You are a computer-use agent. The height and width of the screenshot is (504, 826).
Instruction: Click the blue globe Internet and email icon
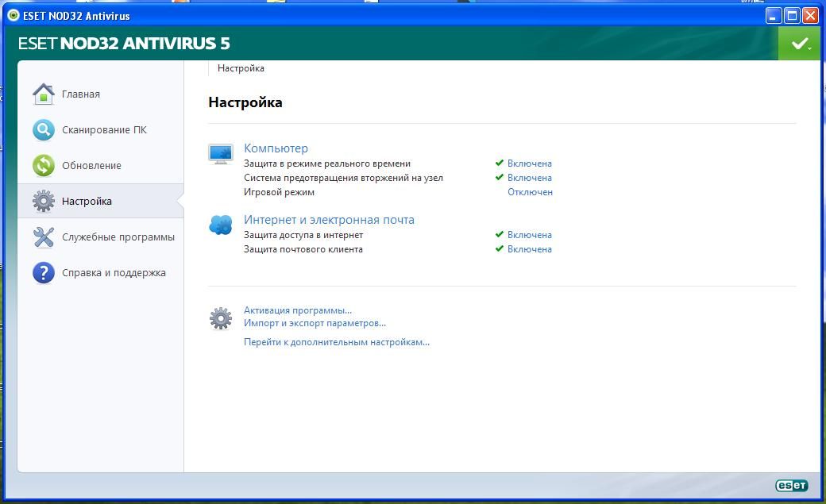click(221, 225)
